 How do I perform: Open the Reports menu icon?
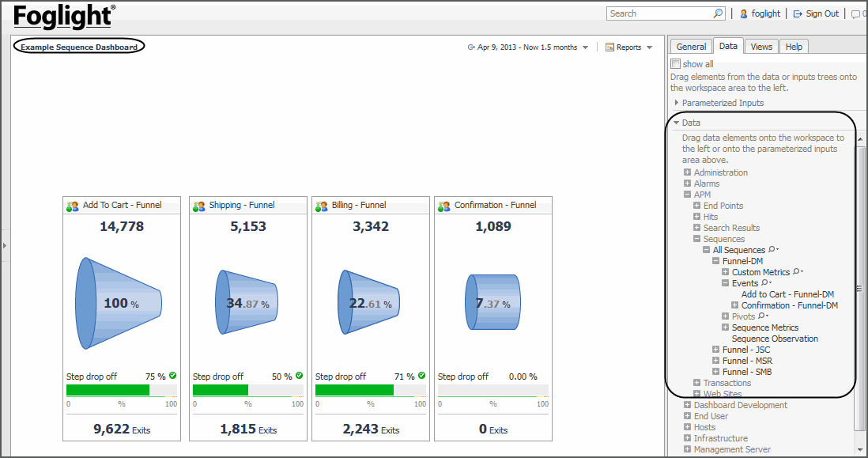click(609, 47)
